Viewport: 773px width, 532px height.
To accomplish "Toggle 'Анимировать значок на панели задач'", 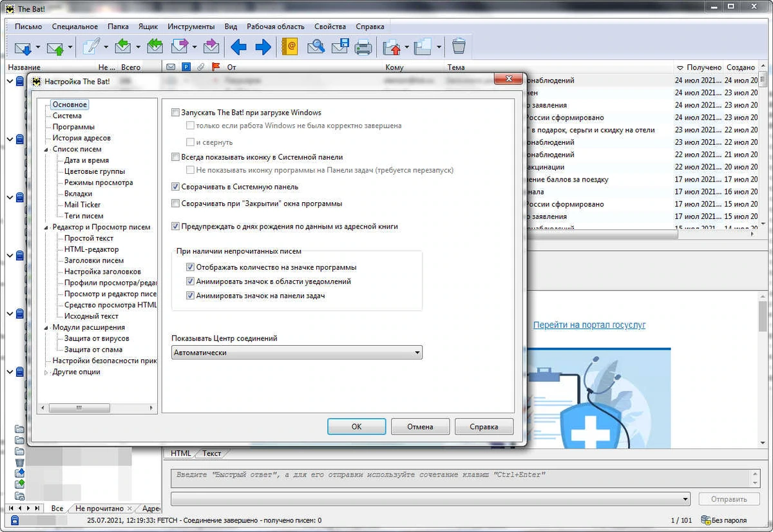I will (190, 296).
